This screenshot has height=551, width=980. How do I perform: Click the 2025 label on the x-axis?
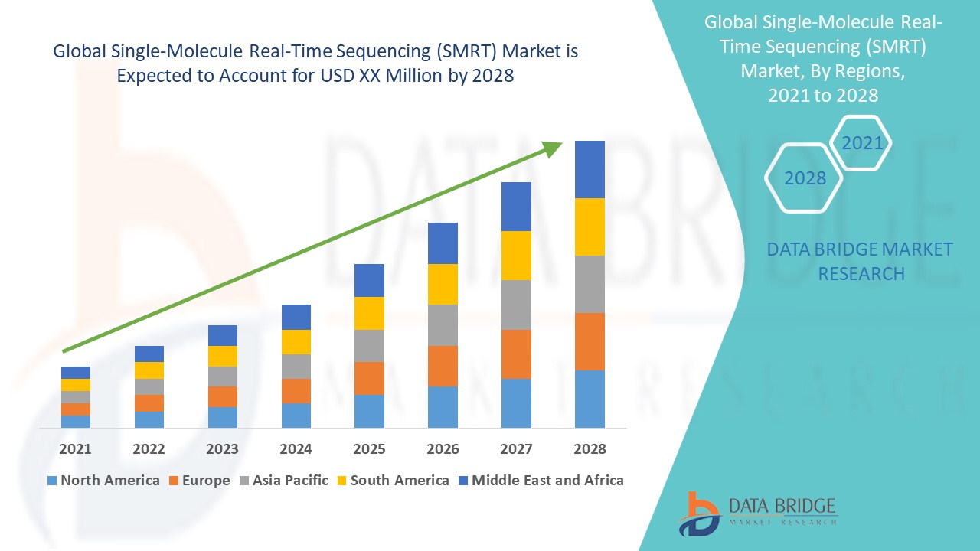[369, 449]
